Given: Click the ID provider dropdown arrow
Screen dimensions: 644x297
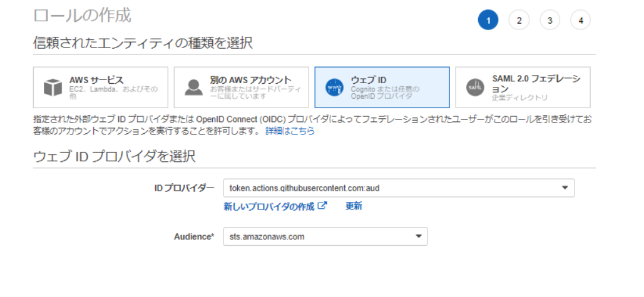Looking at the screenshot, I should point(565,188).
